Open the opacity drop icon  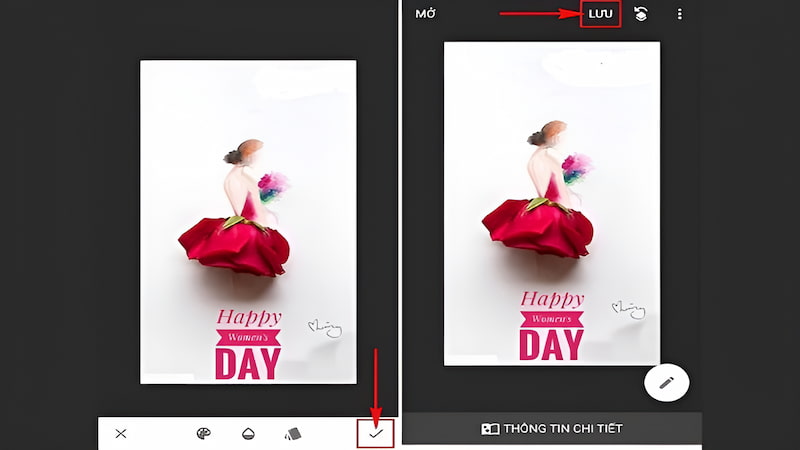tap(248, 434)
